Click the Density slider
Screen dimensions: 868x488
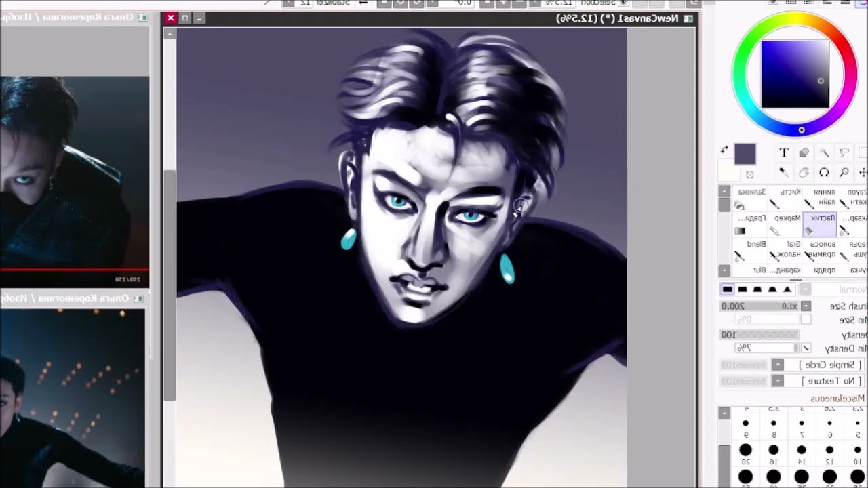coord(759,335)
